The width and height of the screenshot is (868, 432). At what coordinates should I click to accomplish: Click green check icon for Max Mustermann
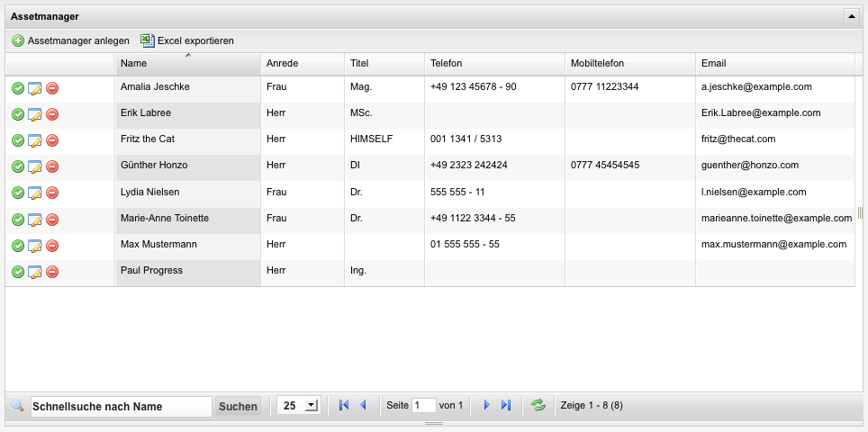(18, 245)
